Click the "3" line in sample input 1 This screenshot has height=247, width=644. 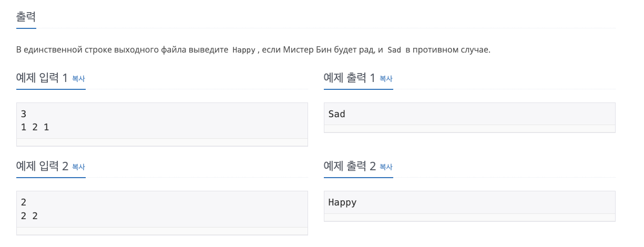[x=24, y=114]
